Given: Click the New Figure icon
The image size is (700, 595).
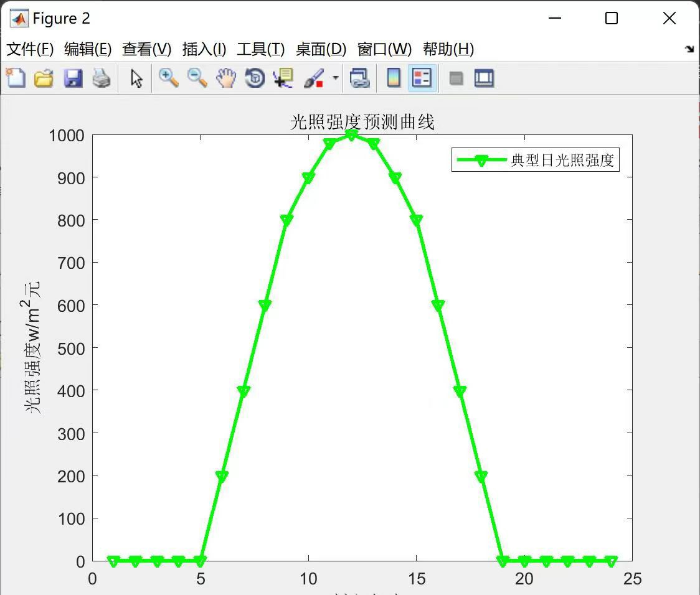Looking at the screenshot, I should click(x=16, y=78).
